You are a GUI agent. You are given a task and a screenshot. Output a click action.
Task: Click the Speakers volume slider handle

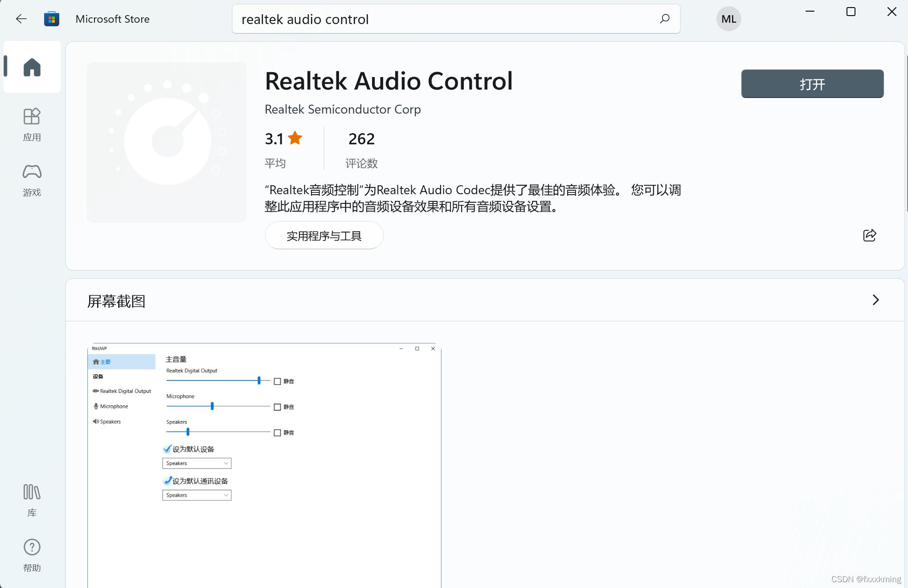pos(188,432)
